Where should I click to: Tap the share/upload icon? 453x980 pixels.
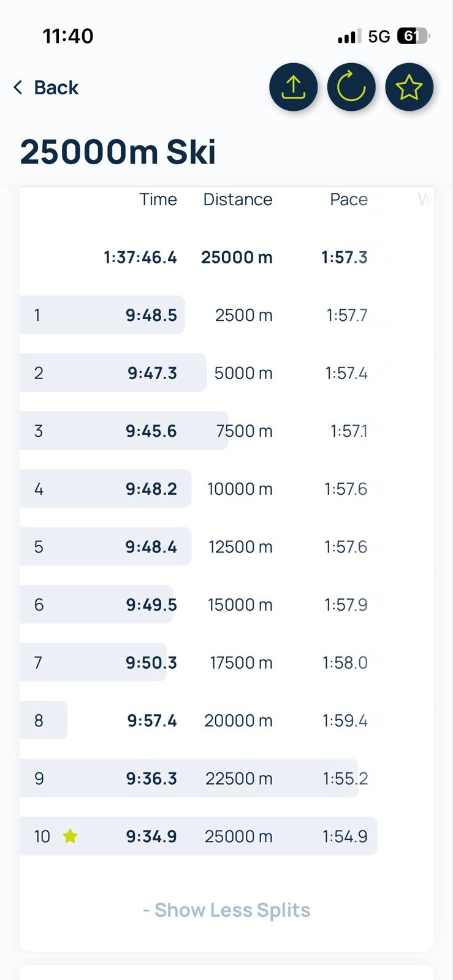click(x=293, y=88)
